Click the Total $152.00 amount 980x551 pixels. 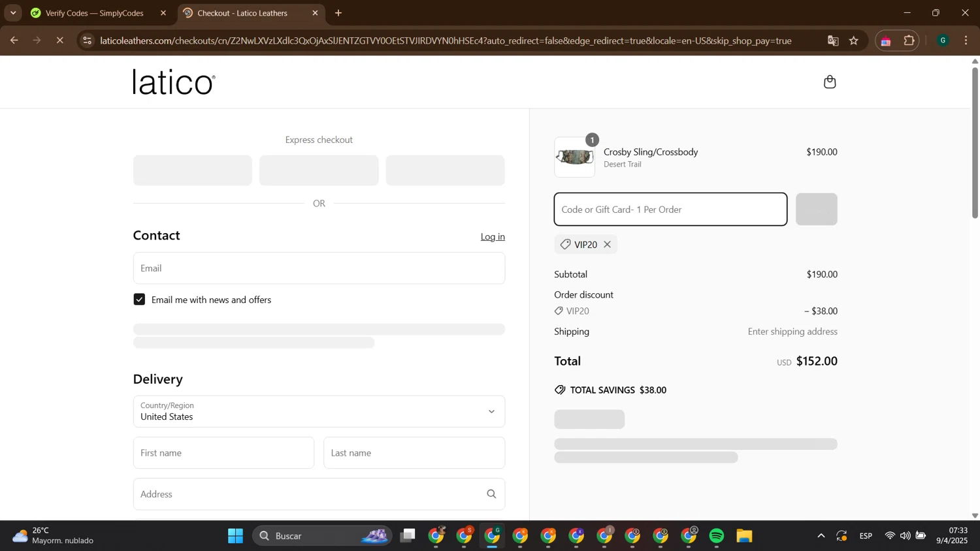(817, 361)
